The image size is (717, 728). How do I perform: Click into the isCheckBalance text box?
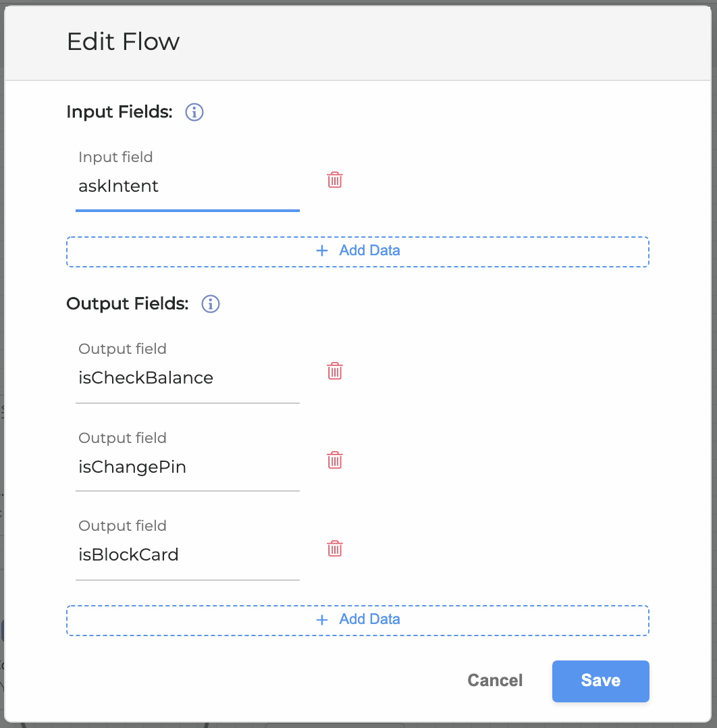pyautogui.click(x=187, y=378)
